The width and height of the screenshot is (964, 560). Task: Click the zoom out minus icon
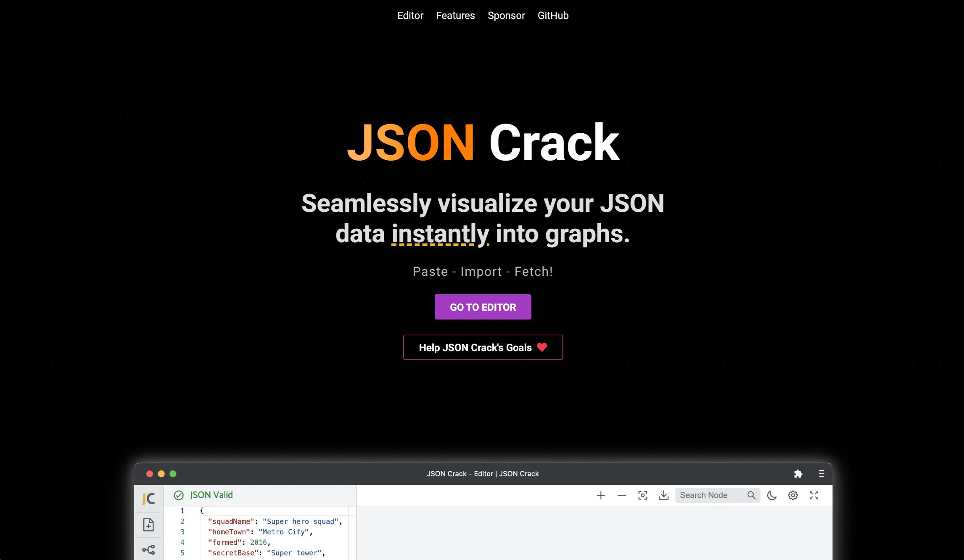[x=622, y=495]
